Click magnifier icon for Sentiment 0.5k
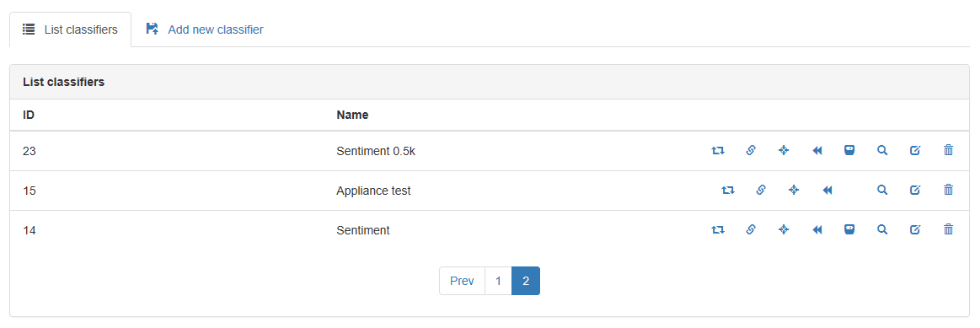The width and height of the screenshot is (980, 328). click(882, 150)
